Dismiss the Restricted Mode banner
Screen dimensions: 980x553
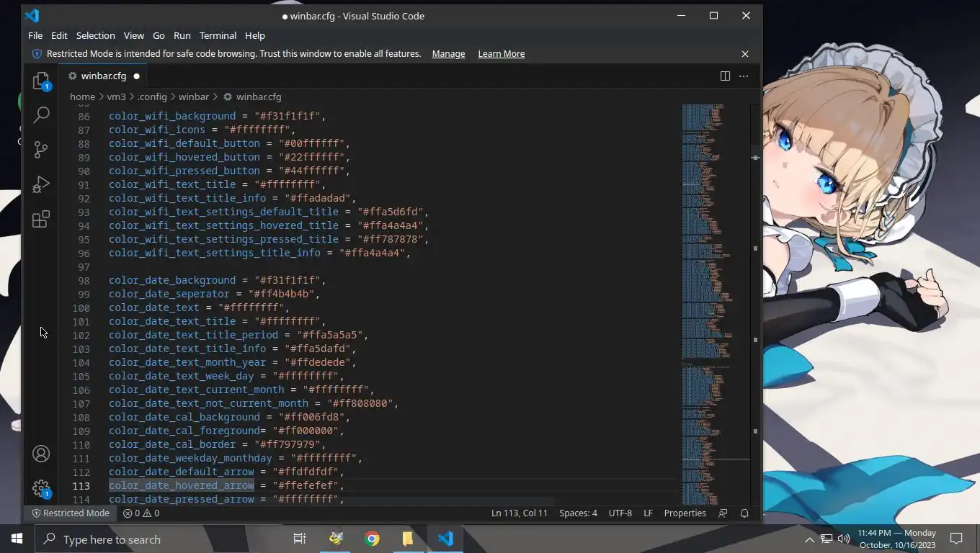(745, 54)
